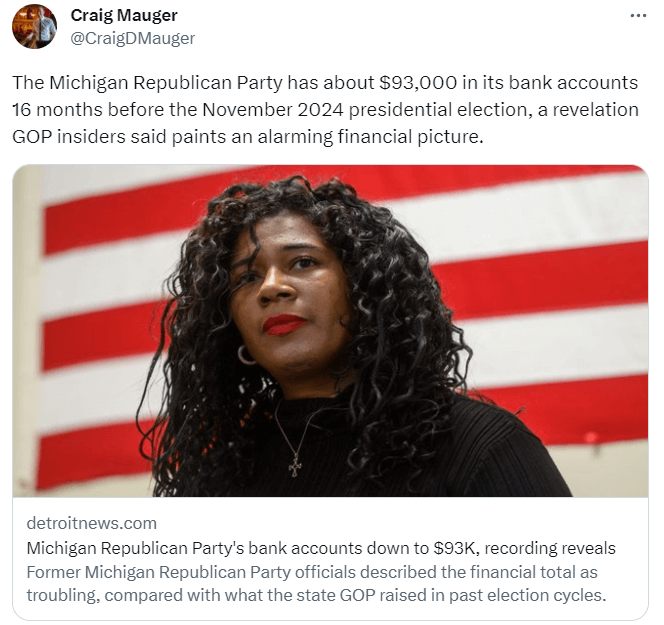Click the Craig Mauger display name

[x=124, y=15]
